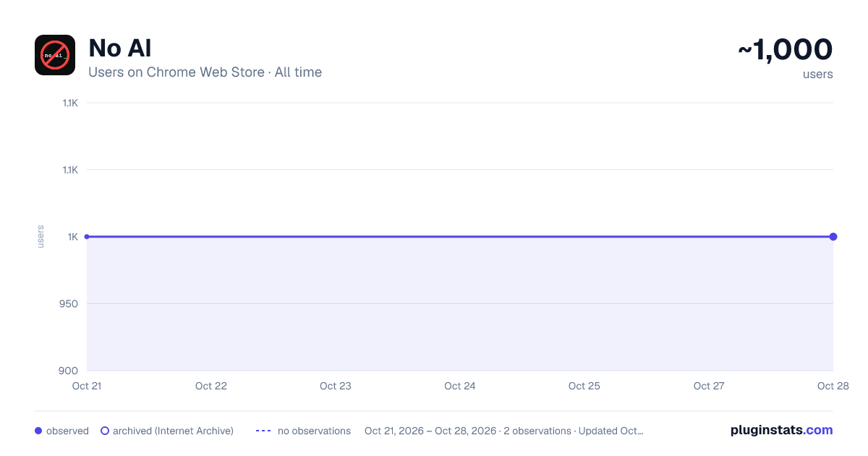Click the Oct 28 x-axis label

(833, 386)
